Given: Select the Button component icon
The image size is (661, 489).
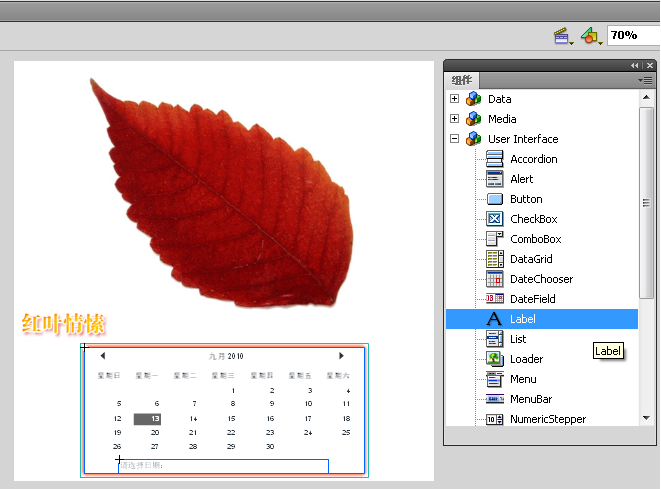Looking at the screenshot, I should (494, 199).
